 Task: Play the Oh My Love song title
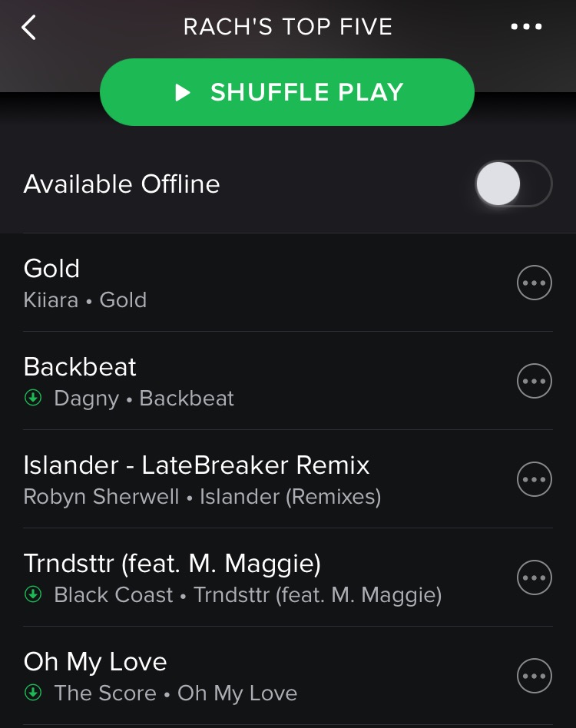(x=95, y=662)
